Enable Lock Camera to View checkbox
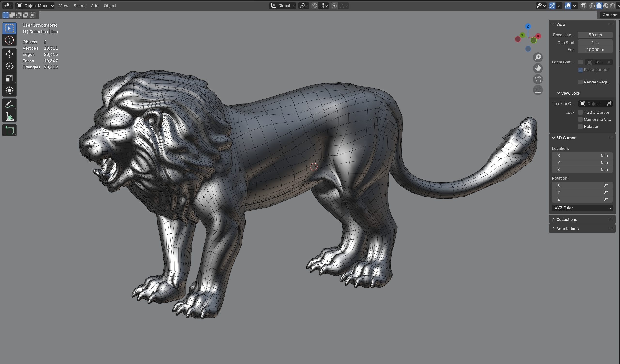The image size is (620, 364). [x=580, y=120]
